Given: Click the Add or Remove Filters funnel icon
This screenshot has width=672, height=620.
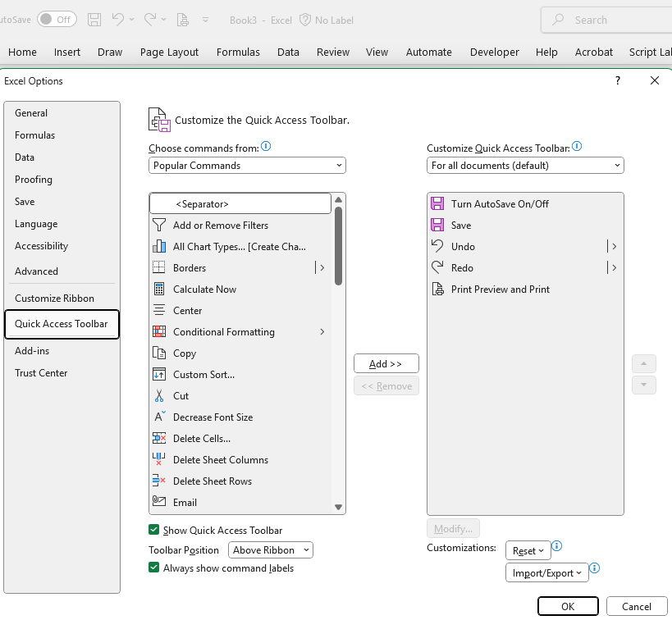Looking at the screenshot, I should click(x=159, y=226).
